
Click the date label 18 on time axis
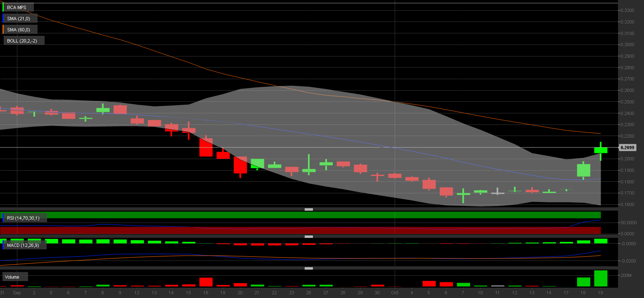pyautogui.click(x=583, y=293)
